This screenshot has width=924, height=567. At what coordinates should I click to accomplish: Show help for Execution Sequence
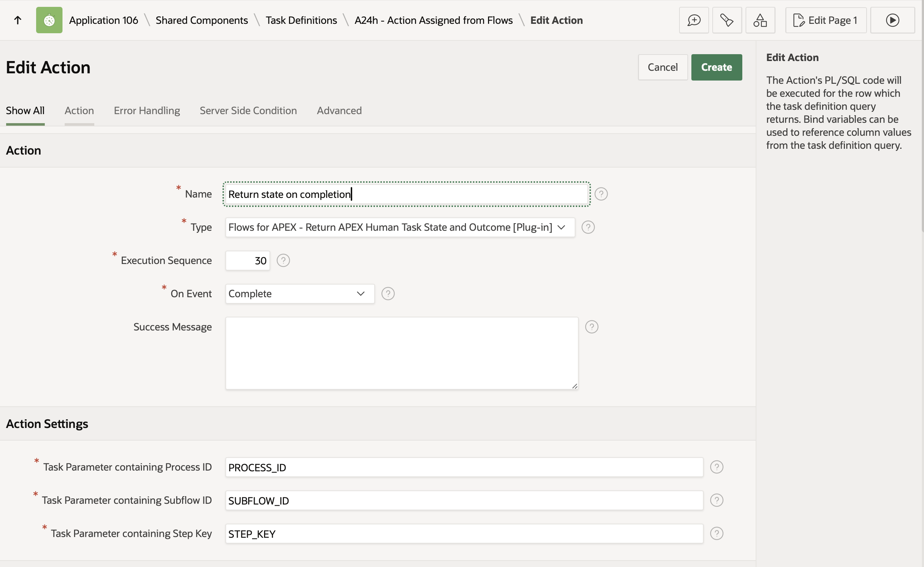tap(283, 261)
